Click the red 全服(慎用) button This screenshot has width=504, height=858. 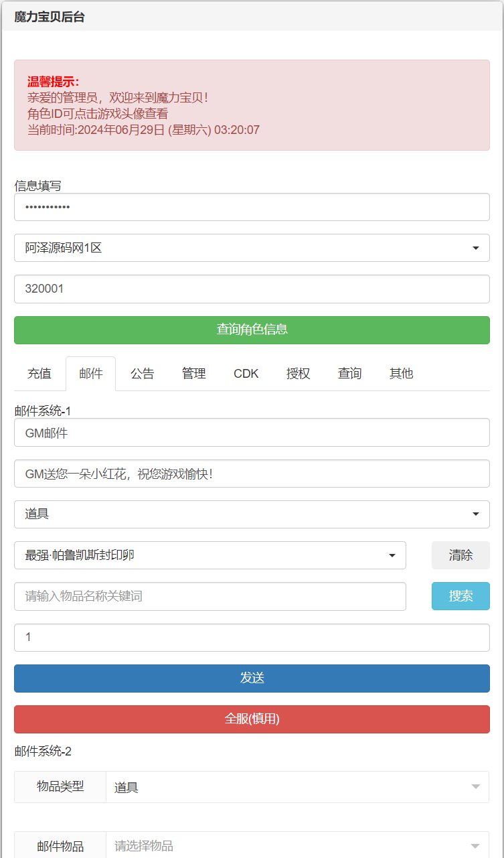(x=252, y=719)
